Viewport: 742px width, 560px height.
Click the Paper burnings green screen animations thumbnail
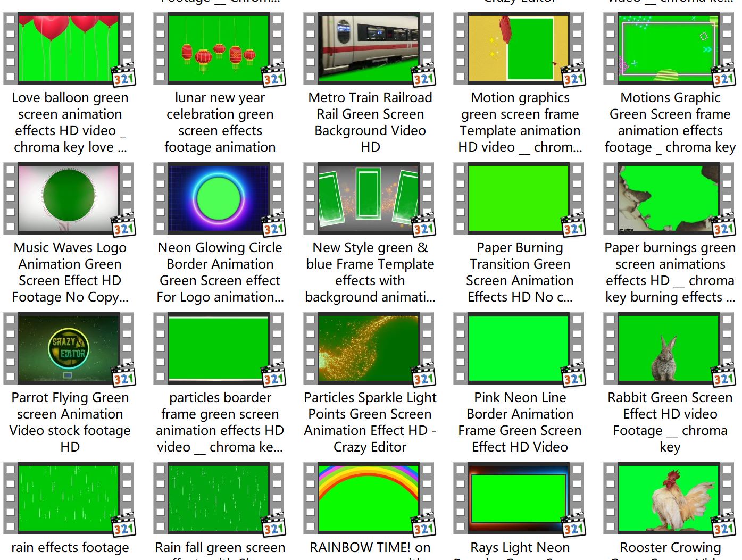tap(669, 198)
